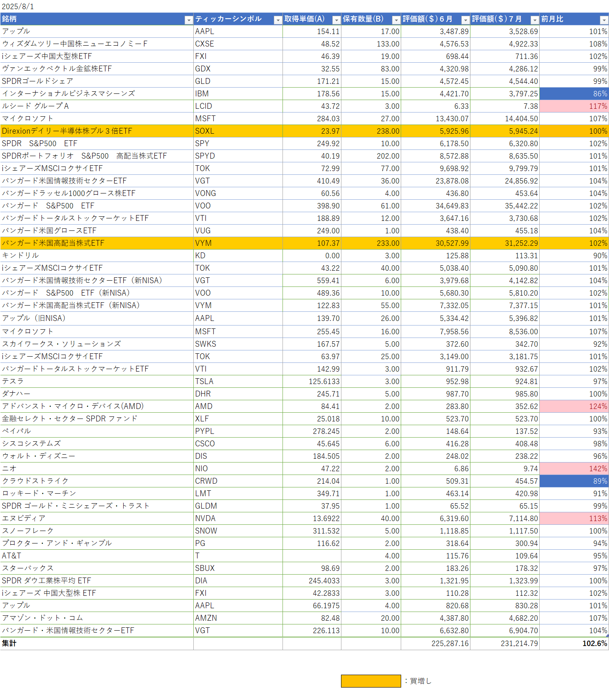This screenshot has width=609, height=700.
Task: Click the AMD ticker cell
Action: 238,406
